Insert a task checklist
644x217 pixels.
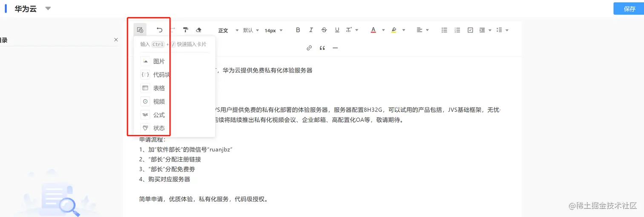(x=470, y=30)
